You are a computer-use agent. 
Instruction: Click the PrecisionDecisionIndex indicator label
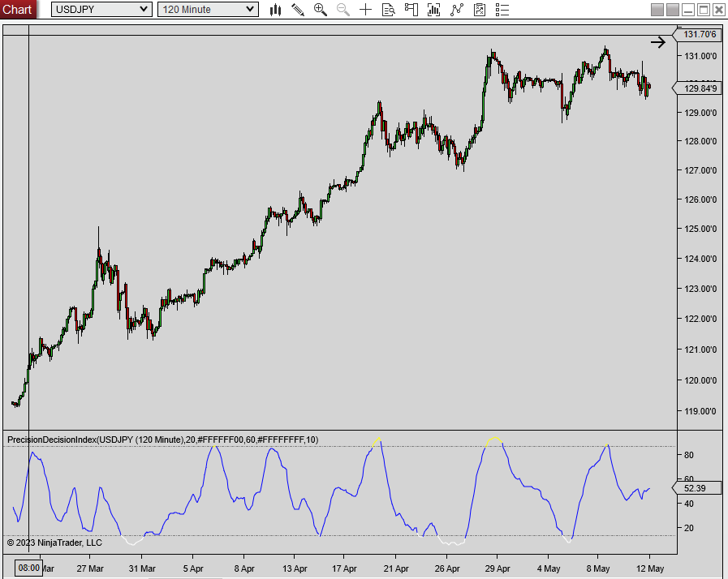161,439
